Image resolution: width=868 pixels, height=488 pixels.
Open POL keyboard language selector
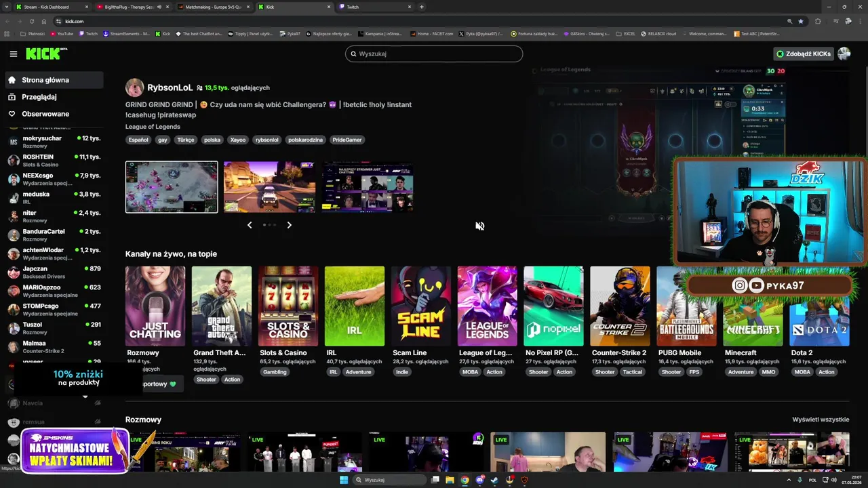click(813, 480)
